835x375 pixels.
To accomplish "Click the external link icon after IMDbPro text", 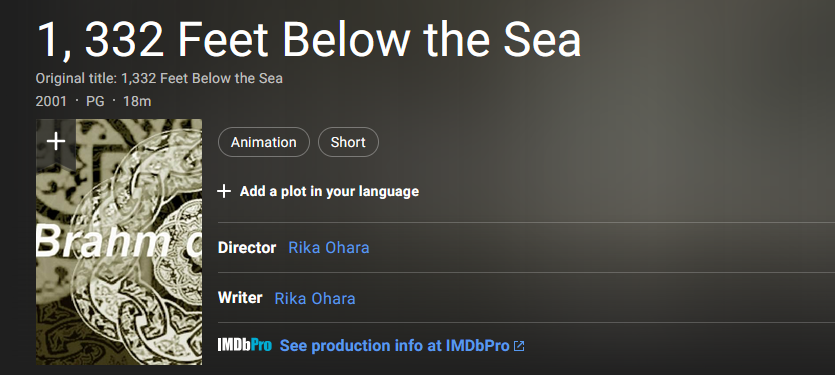I will [x=519, y=346].
